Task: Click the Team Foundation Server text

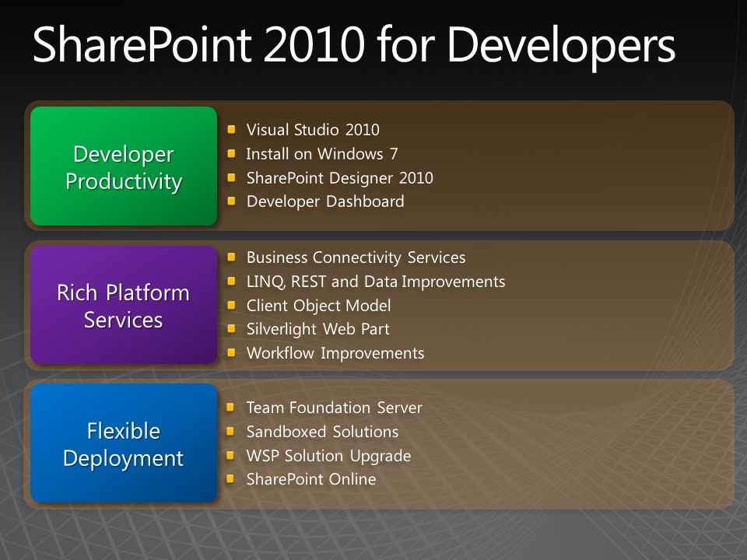Action: coord(335,408)
